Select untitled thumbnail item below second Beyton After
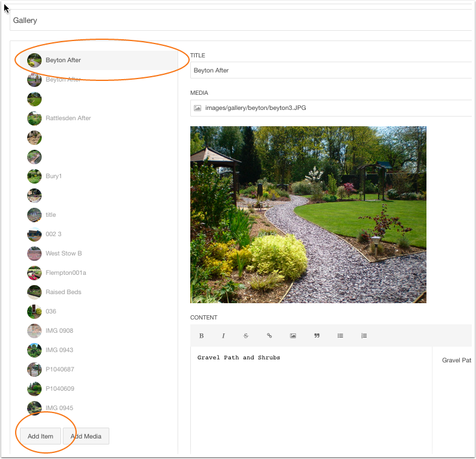Screen dimensions: 476x459 [x=34, y=99]
